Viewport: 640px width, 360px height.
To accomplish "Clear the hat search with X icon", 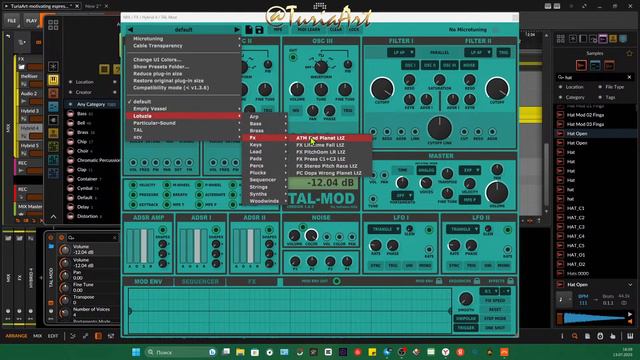I will tap(629, 77).
